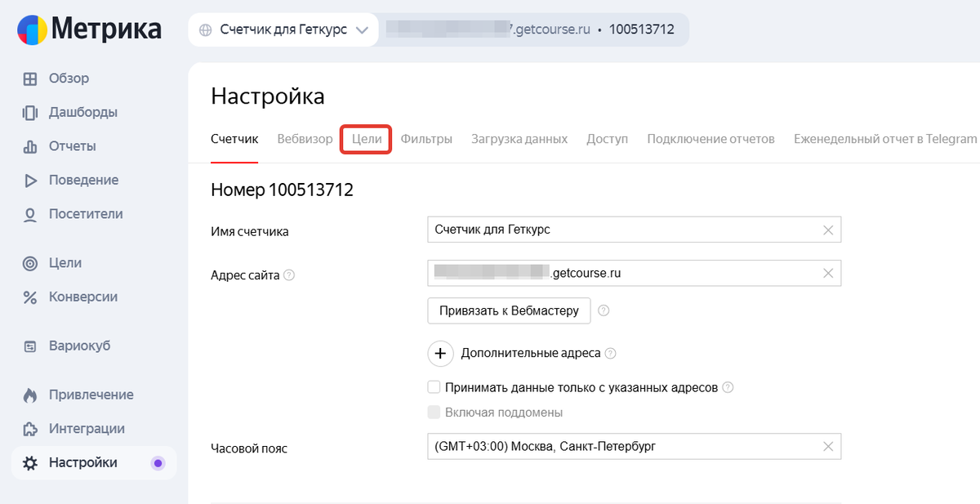Image resolution: width=980 pixels, height=504 pixels.
Task: Click the Yandex Metrika logo icon
Action: point(31,30)
